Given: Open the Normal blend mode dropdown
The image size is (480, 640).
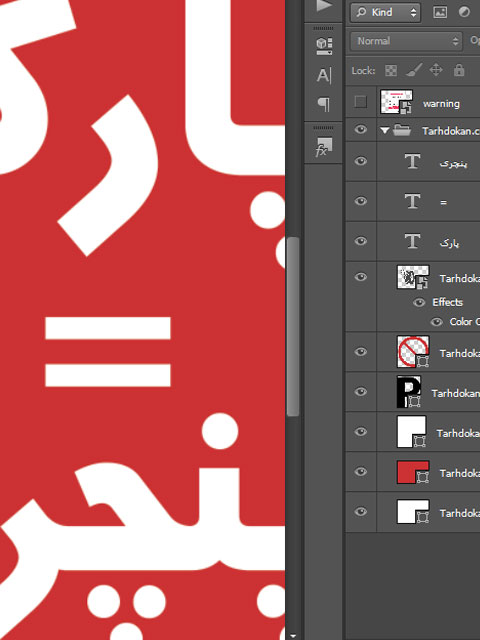Looking at the screenshot, I should (406, 41).
